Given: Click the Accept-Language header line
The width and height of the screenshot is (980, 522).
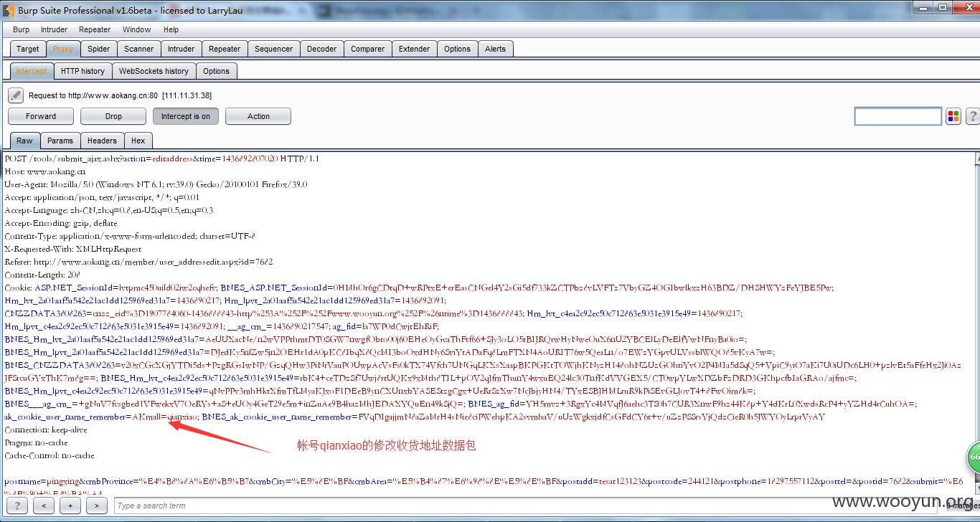Looking at the screenshot, I should click(109, 210).
